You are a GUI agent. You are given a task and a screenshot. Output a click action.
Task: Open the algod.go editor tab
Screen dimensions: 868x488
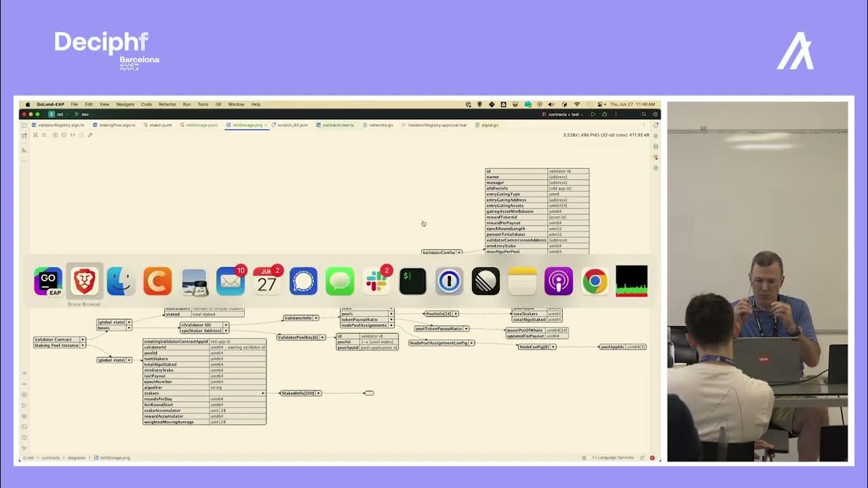click(488, 125)
